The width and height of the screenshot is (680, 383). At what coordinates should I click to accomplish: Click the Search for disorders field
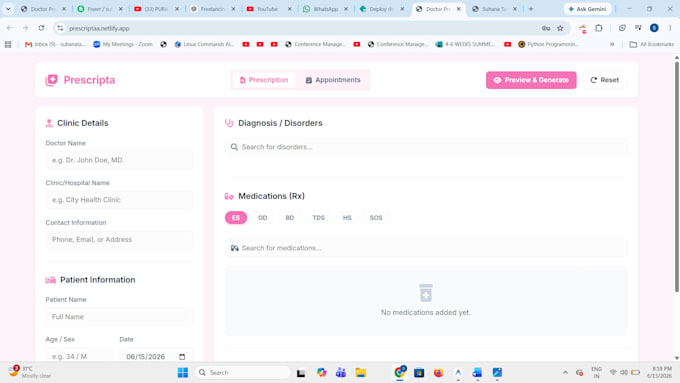click(x=426, y=147)
